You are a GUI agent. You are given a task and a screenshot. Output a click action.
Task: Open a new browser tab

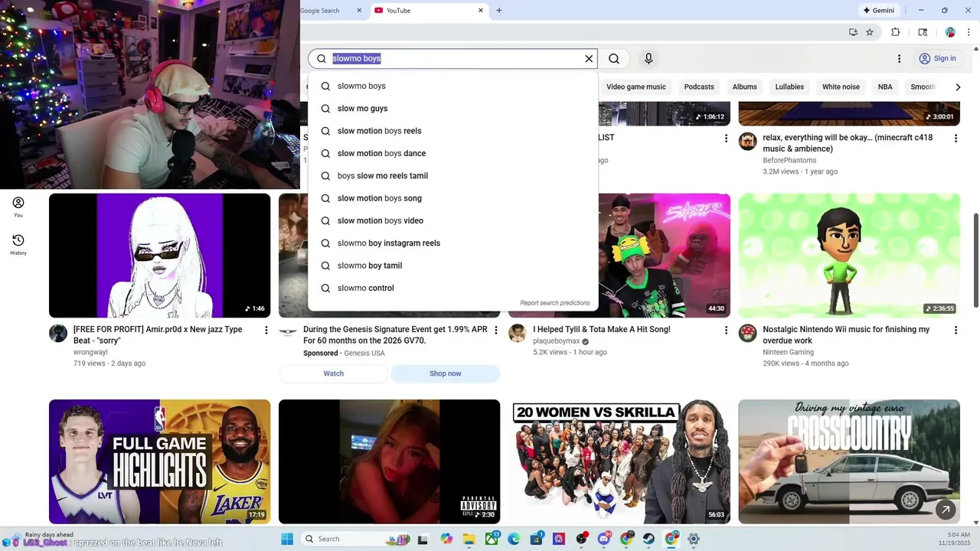tap(499, 11)
